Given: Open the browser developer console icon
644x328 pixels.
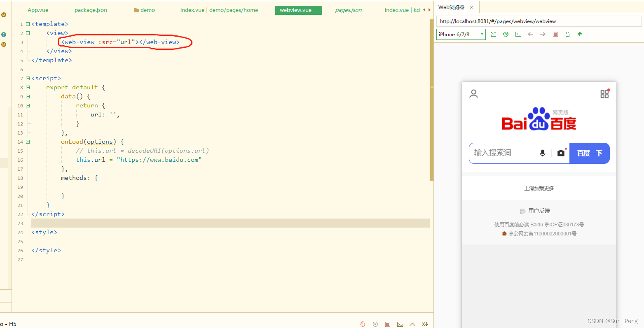Looking at the screenshot, I should coord(518,34).
